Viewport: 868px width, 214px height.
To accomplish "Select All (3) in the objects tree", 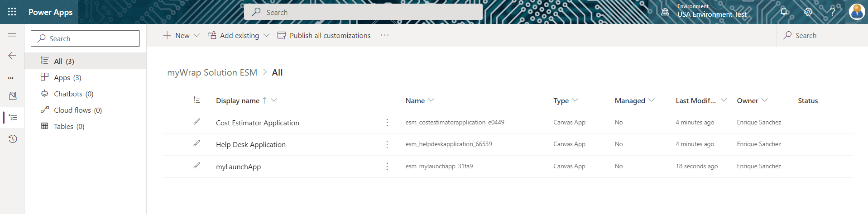I will 85,61.
